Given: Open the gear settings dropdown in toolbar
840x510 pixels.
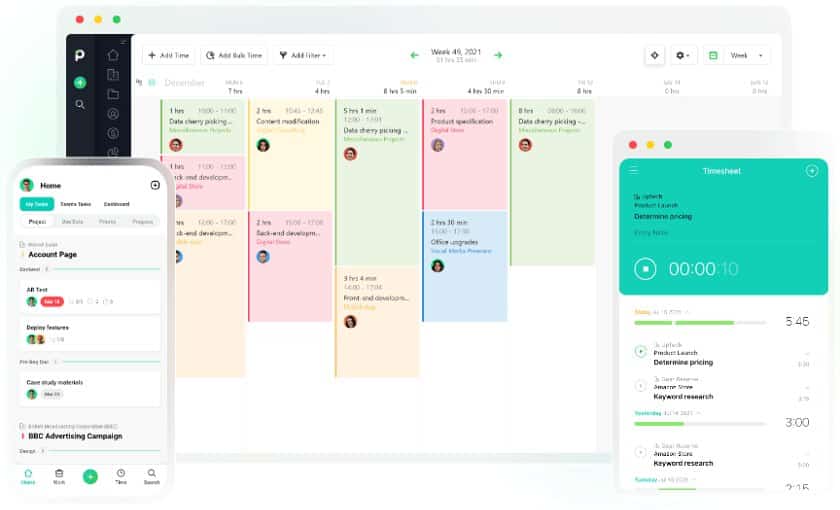Looking at the screenshot, I should pyautogui.click(x=682, y=55).
